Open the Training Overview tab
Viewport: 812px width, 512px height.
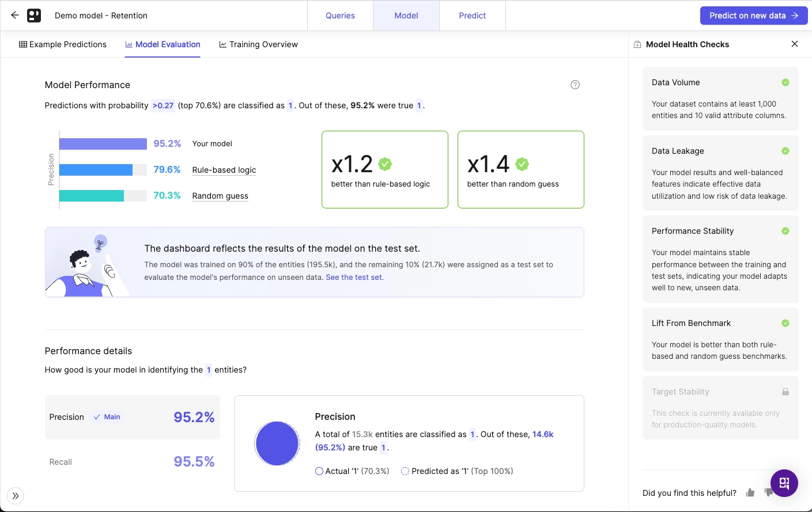point(258,44)
